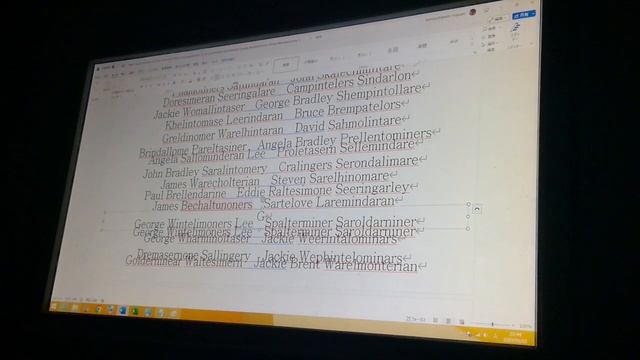Click the text "Jackie Womallintaser"
Image resolution: width=640 pixels, height=360 pixels.
199,110
